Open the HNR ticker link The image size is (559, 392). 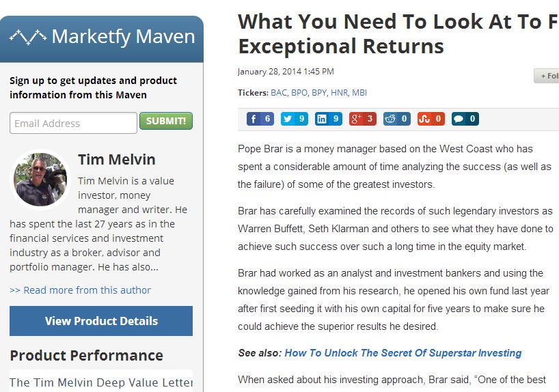pyautogui.click(x=339, y=93)
